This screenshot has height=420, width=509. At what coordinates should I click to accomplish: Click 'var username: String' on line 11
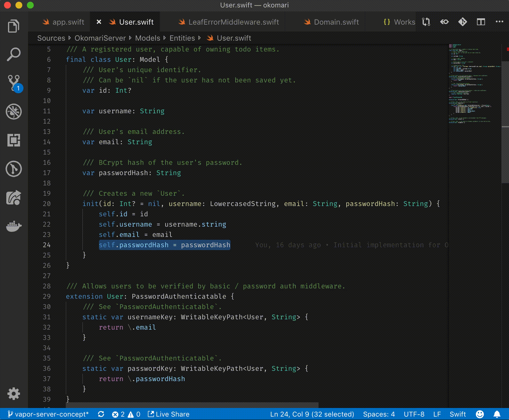pos(124,111)
